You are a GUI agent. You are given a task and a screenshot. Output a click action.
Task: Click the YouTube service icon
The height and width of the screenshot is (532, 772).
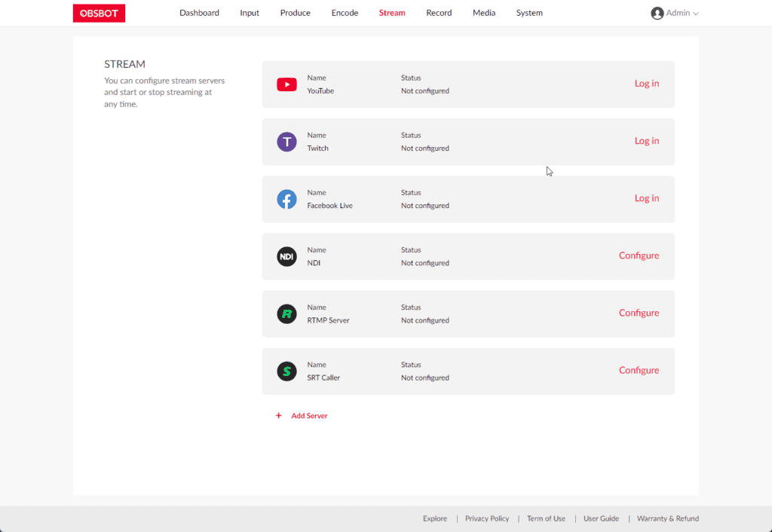pyautogui.click(x=286, y=84)
